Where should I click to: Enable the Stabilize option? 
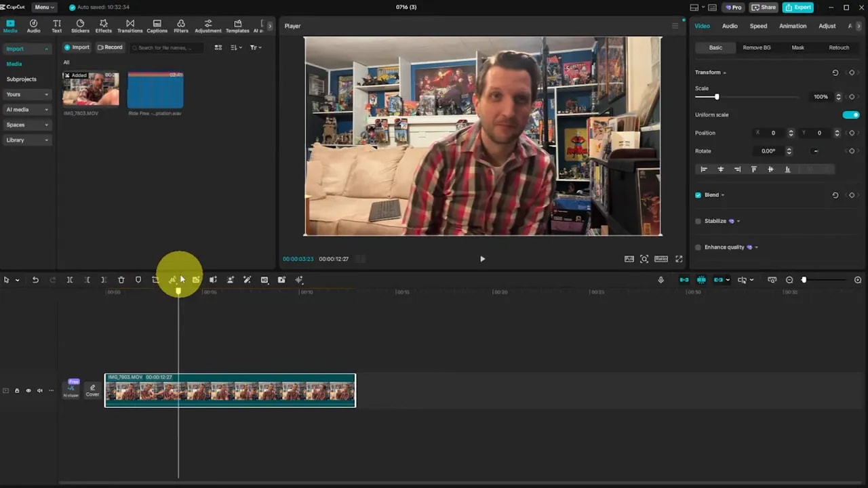click(698, 220)
